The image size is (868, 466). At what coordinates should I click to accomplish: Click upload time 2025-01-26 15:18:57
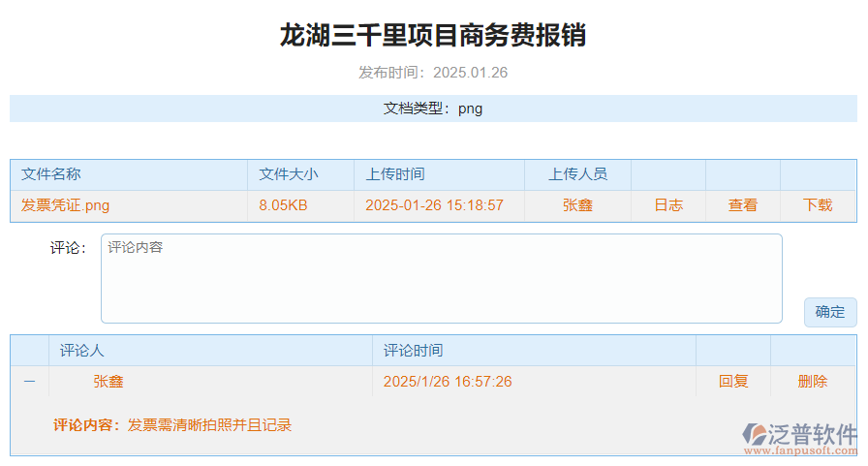(434, 205)
